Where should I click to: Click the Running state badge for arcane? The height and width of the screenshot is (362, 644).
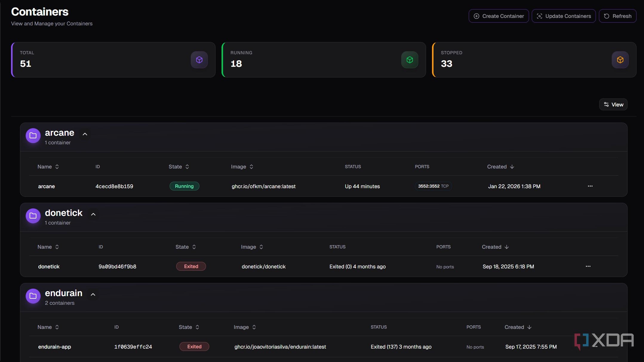(184, 186)
